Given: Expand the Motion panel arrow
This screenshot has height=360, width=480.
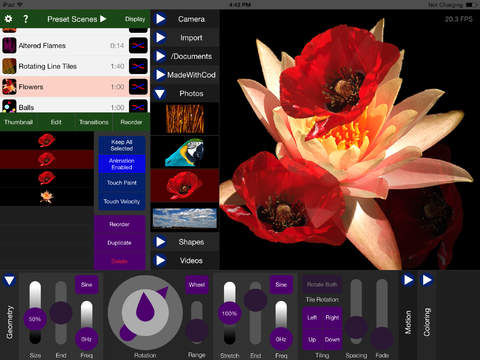Looking at the screenshot, I should tap(408, 280).
